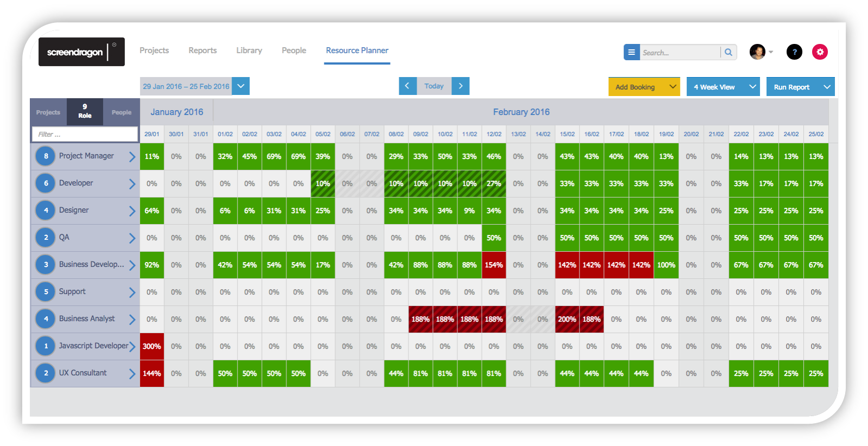The width and height of the screenshot is (868, 446).
Task: Expand the UX Consultant row
Action: pyautogui.click(x=132, y=374)
